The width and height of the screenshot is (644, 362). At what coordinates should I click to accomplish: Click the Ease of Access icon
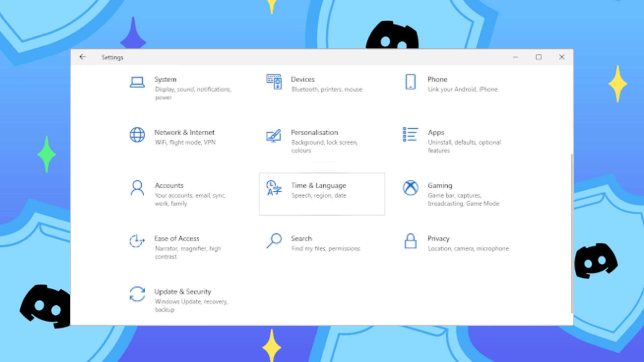click(x=137, y=241)
